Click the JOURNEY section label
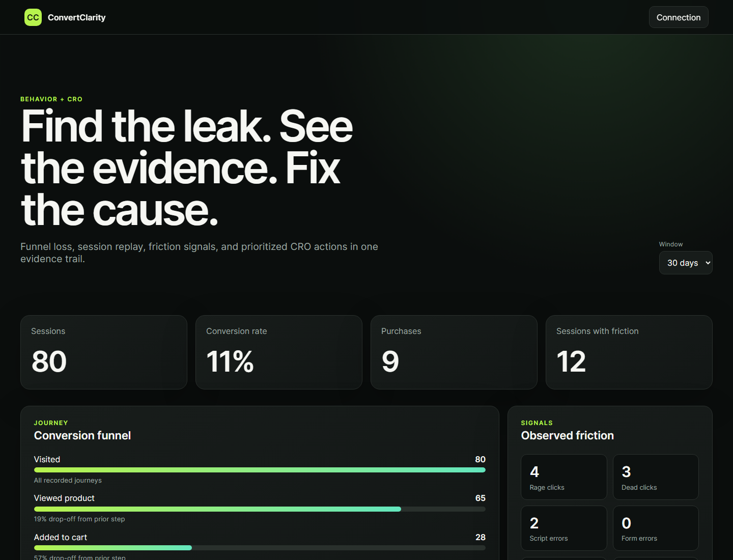733x560 pixels. [51, 423]
